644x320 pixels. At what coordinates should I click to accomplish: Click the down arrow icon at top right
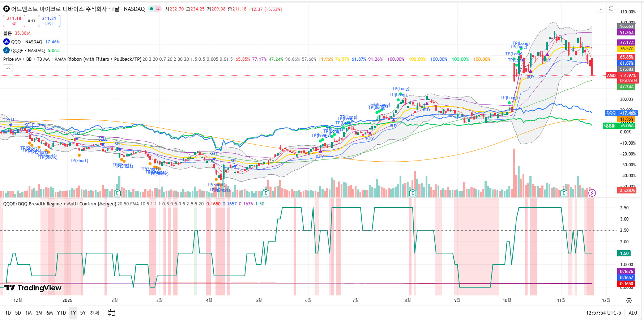[x=601, y=9]
